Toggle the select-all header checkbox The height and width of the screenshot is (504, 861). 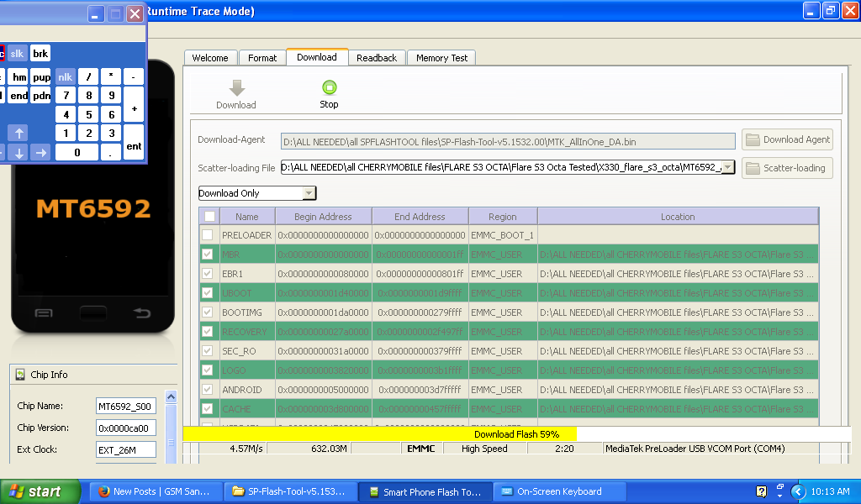(x=209, y=217)
